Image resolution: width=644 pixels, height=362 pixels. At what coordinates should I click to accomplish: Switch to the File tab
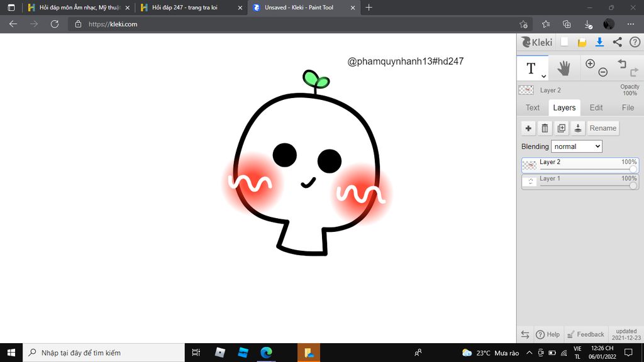click(628, 107)
